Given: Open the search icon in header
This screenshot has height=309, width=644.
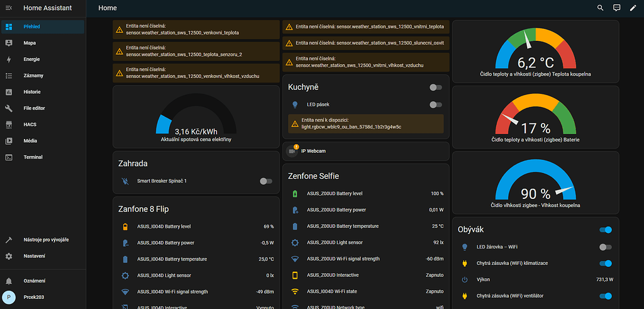Looking at the screenshot, I should click(600, 8).
